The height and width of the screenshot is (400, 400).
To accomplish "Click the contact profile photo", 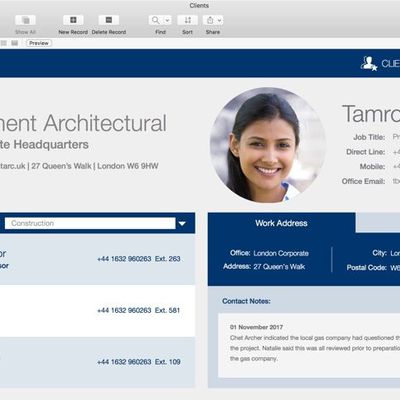I will pyautogui.click(x=268, y=145).
